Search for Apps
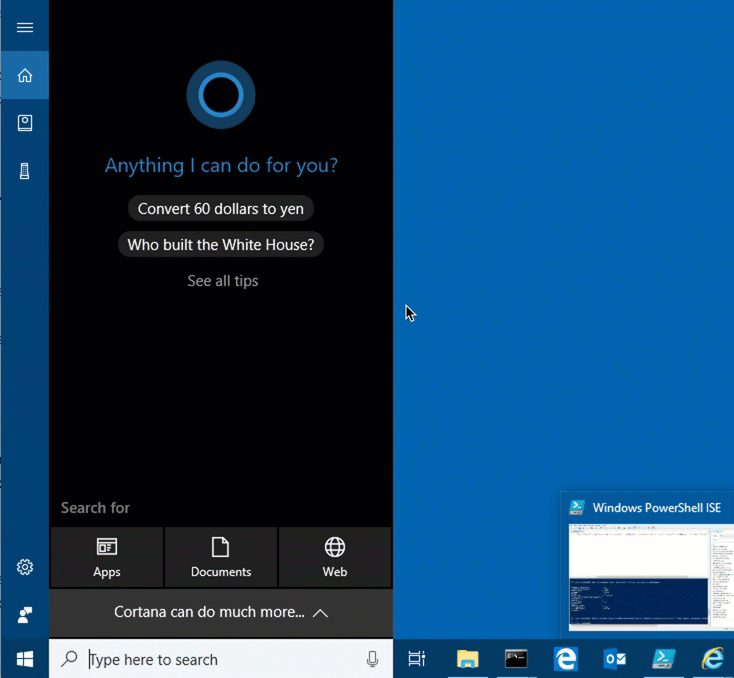Screen dimensions: 734x678 [107, 557]
